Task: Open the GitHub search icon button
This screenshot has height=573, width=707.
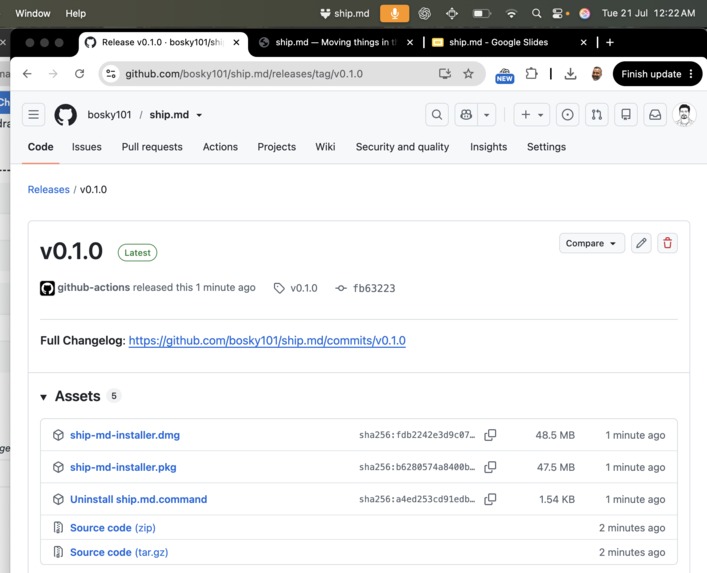Action: pyautogui.click(x=436, y=115)
